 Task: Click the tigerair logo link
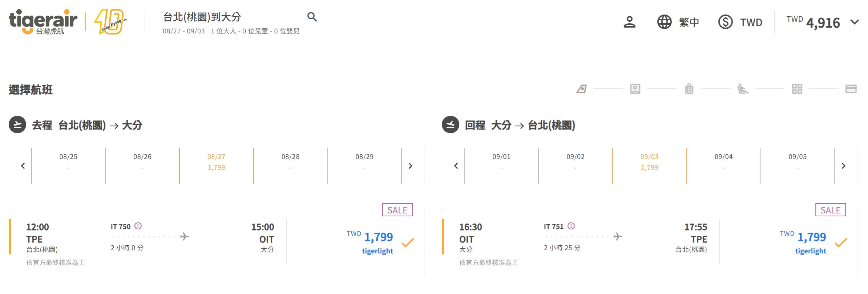tap(43, 22)
